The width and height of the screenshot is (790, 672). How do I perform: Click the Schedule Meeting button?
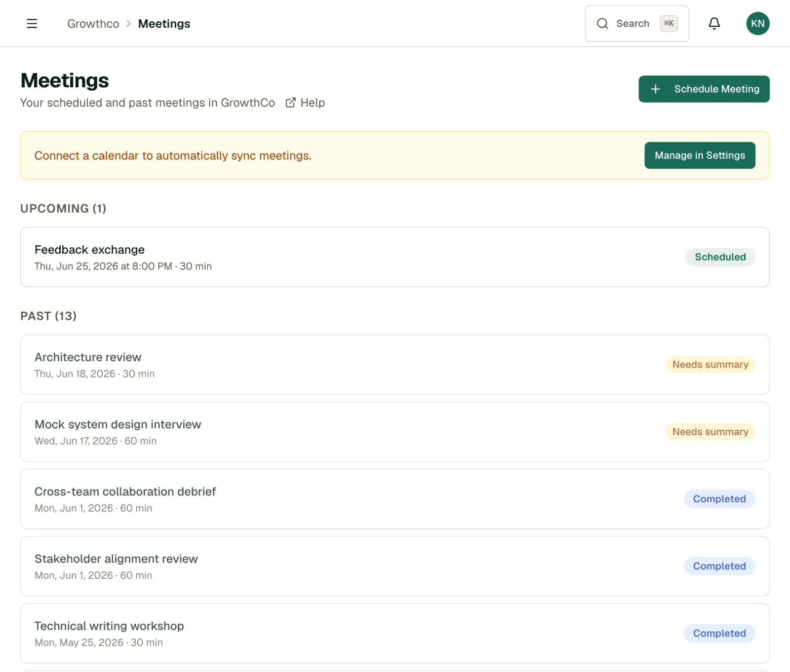click(704, 89)
